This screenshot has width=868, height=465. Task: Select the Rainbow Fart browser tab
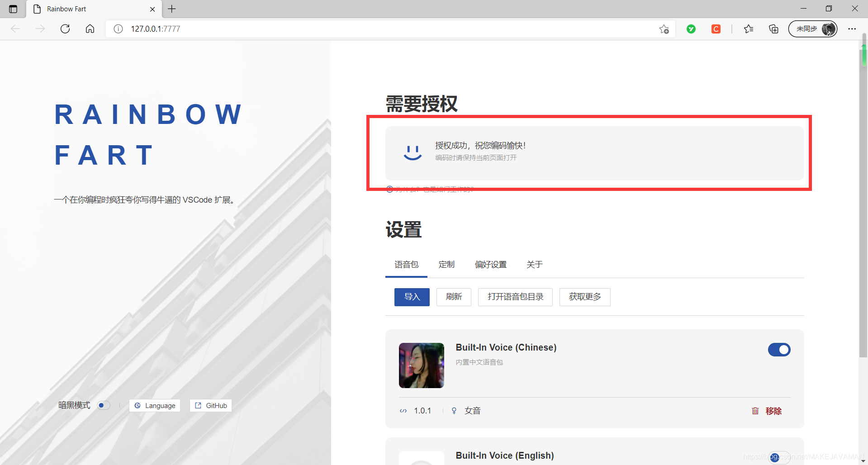tap(95, 9)
